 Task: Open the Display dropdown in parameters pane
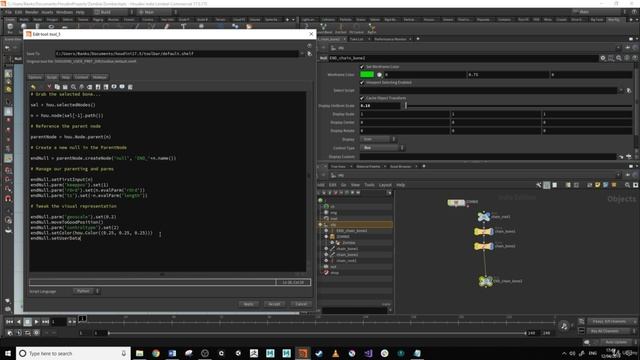coord(378,139)
